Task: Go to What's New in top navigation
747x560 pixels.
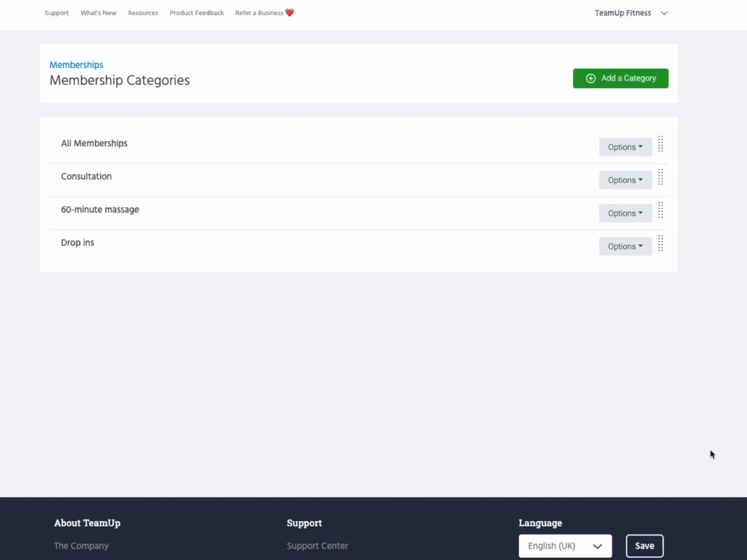Action: coord(99,13)
